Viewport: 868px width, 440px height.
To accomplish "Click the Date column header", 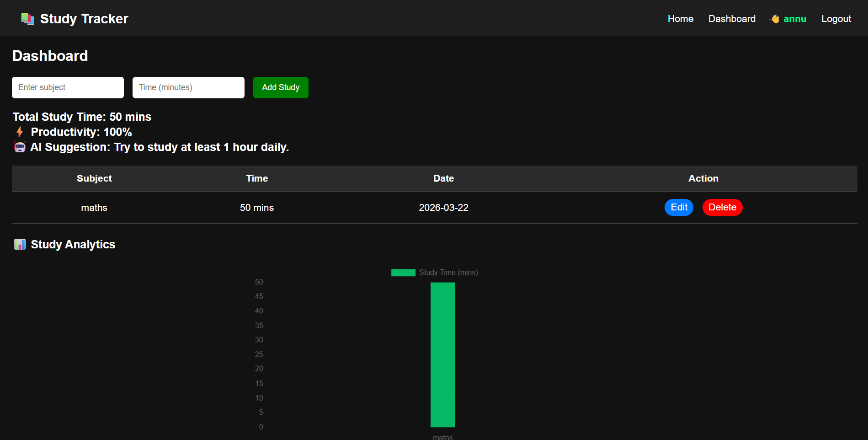I will tap(443, 178).
